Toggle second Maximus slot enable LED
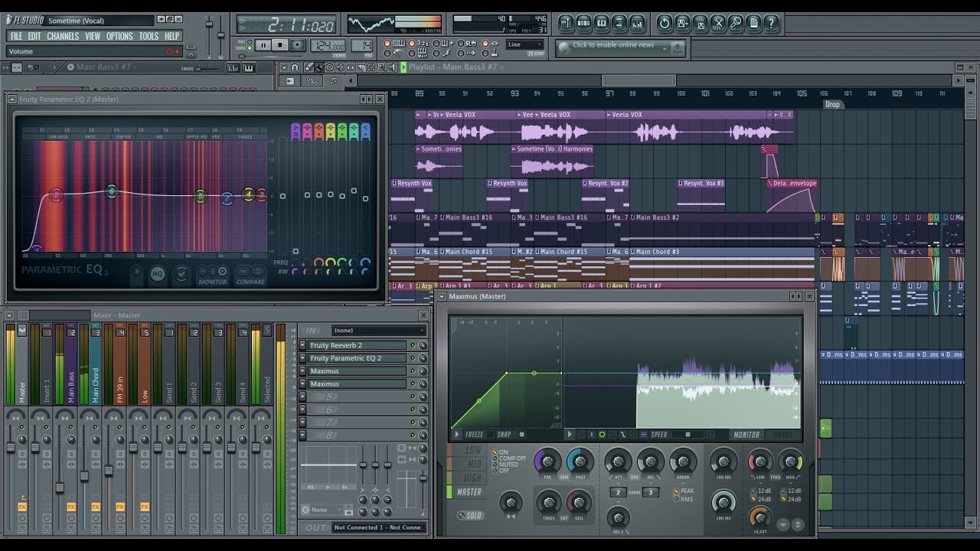The height and width of the screenshot is (551, 980). click(x=413, y=384)
